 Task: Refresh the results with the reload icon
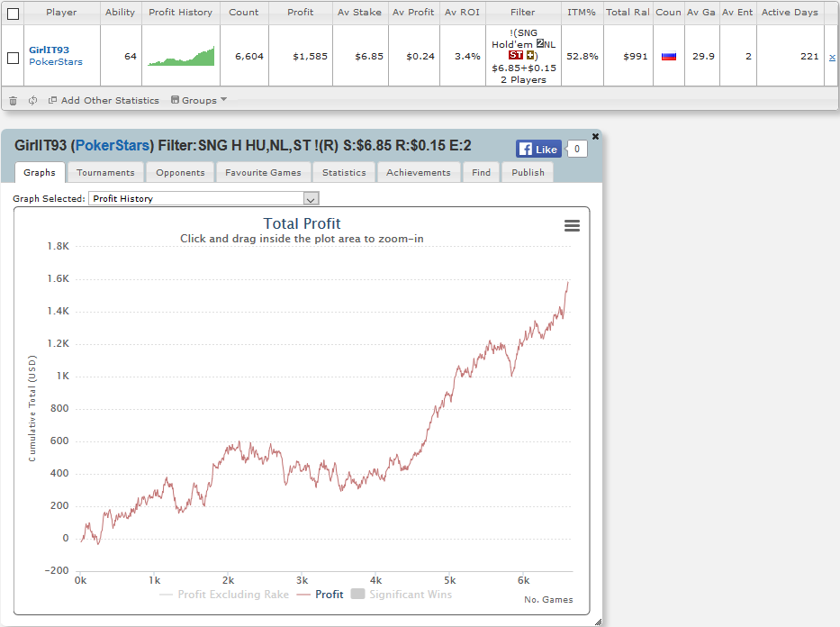click(x=32, y=100)
